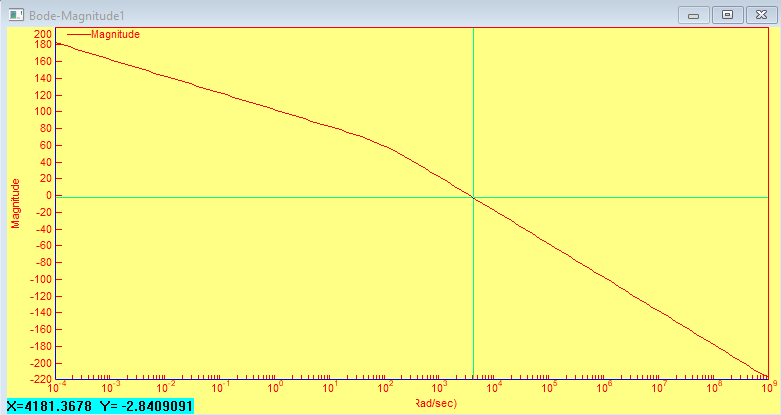This screenshot has width=781, height=415.
Task: Click the 0 tick on the y-axis
Action: pos(49,195)
